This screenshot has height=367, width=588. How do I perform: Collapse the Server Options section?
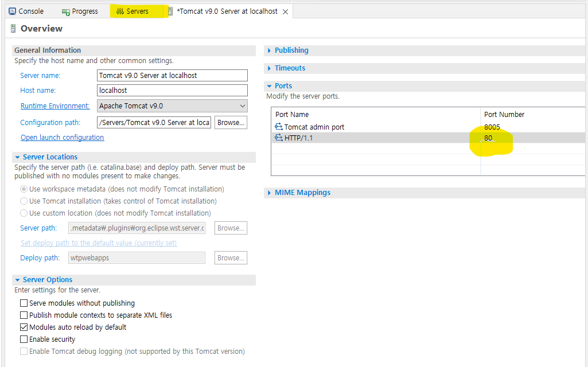17,280
